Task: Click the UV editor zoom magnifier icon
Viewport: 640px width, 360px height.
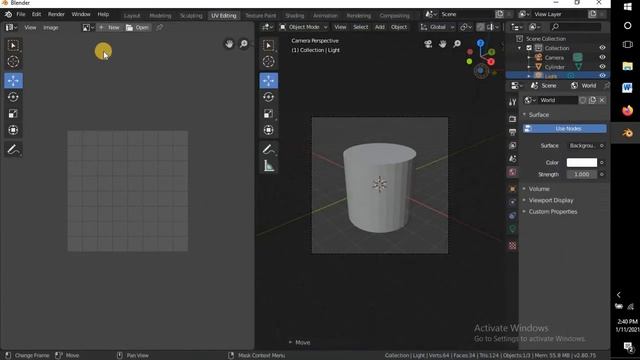Action: click(x=244, y=44)
